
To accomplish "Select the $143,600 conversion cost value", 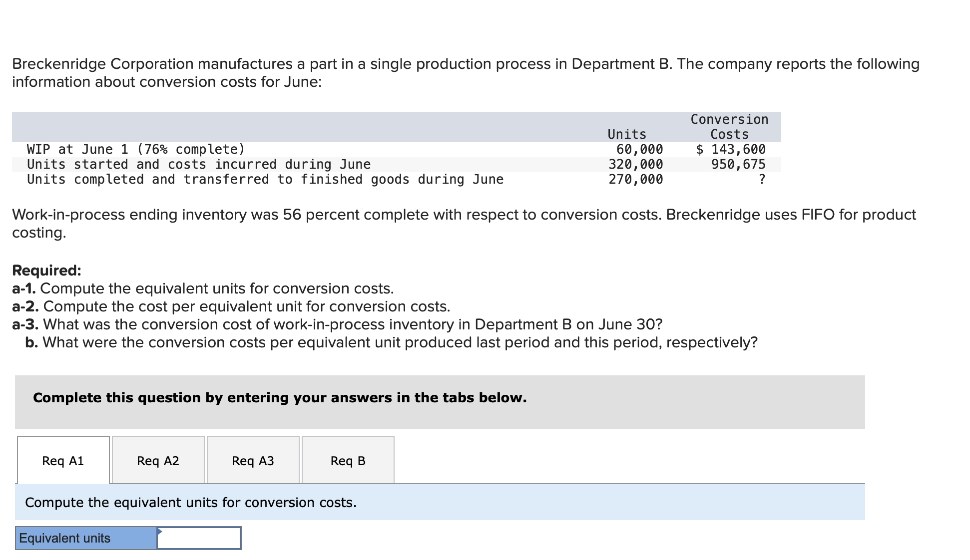I will 731,149.
